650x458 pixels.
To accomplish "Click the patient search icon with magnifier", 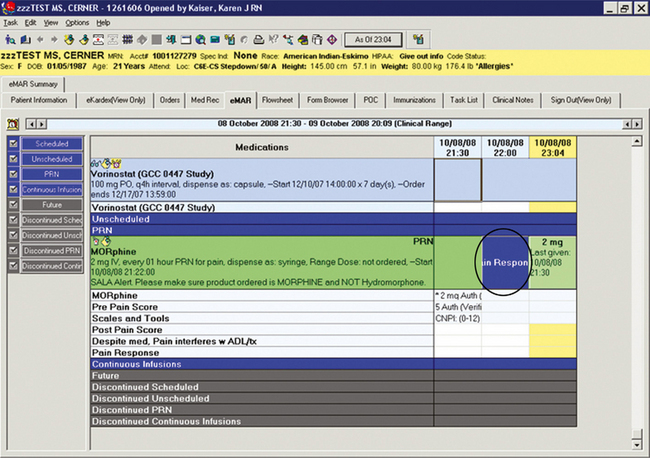I will tap(10, 39).
